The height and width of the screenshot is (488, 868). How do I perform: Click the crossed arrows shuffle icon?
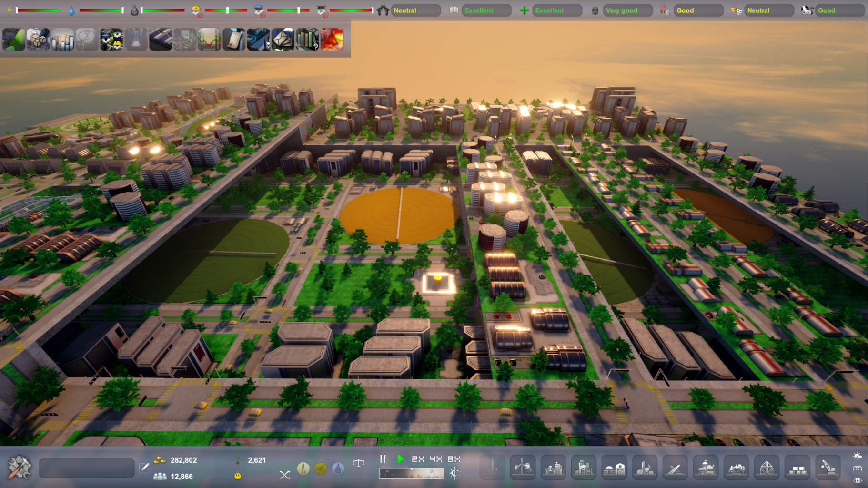(284, 475)
